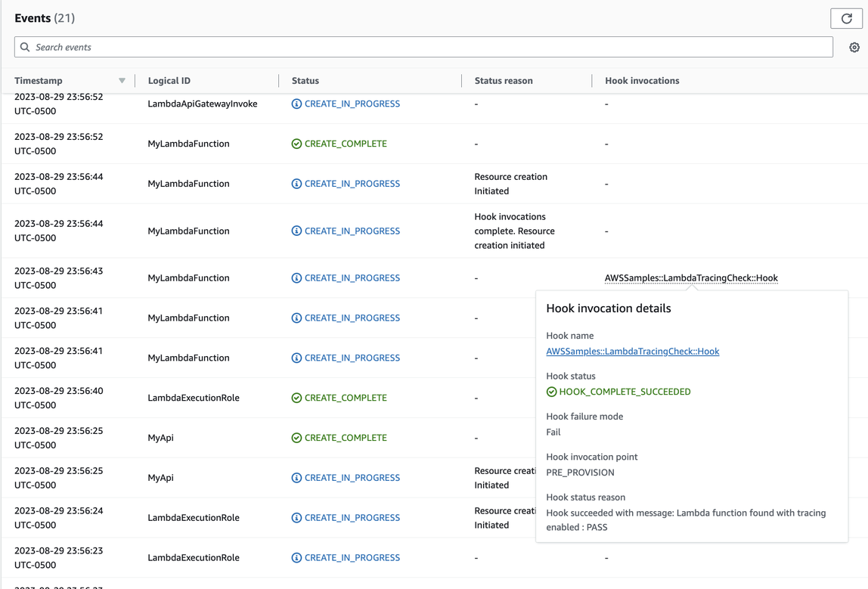Click the CREATE_COMPLETE status text for MyLambdaFunction
The image size is (868, 589).
pos(347,143)
